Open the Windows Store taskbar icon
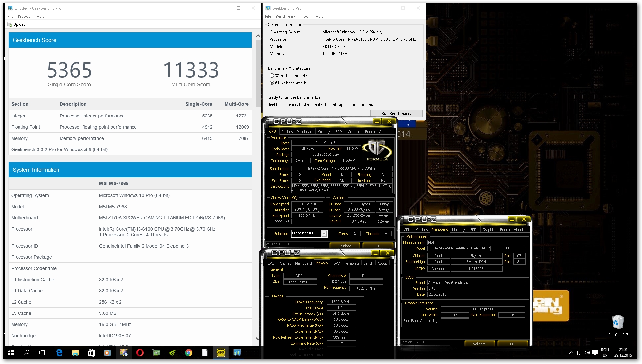The width and height of the screenshot is (642, 364). [91, 353]
